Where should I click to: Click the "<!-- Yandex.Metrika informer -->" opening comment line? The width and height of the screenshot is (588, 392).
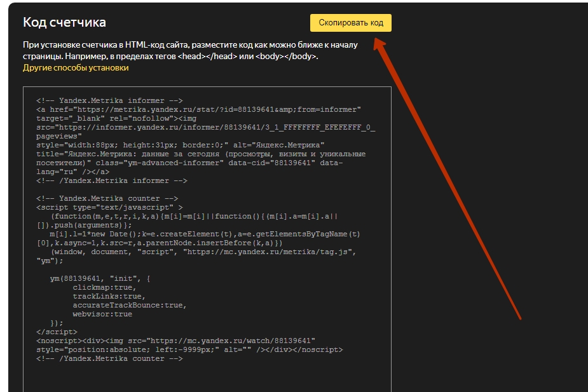109,100
